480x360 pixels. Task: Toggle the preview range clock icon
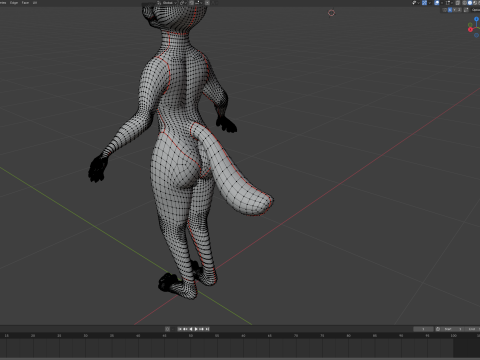coord(438,329)
